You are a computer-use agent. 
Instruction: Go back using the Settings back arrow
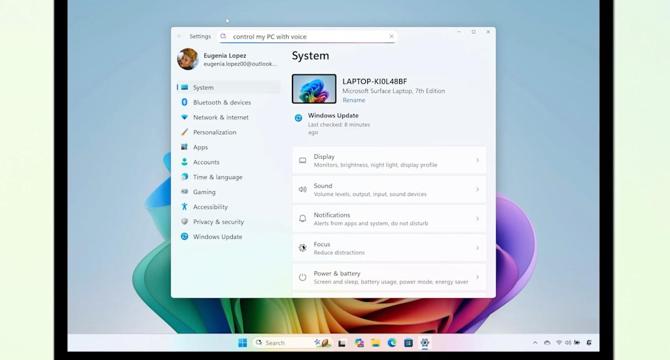tap(179, 36)
